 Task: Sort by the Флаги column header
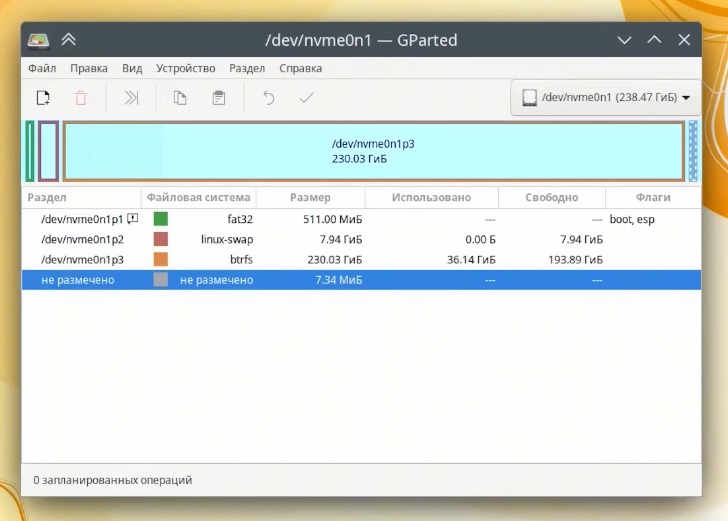click(653, 197)
